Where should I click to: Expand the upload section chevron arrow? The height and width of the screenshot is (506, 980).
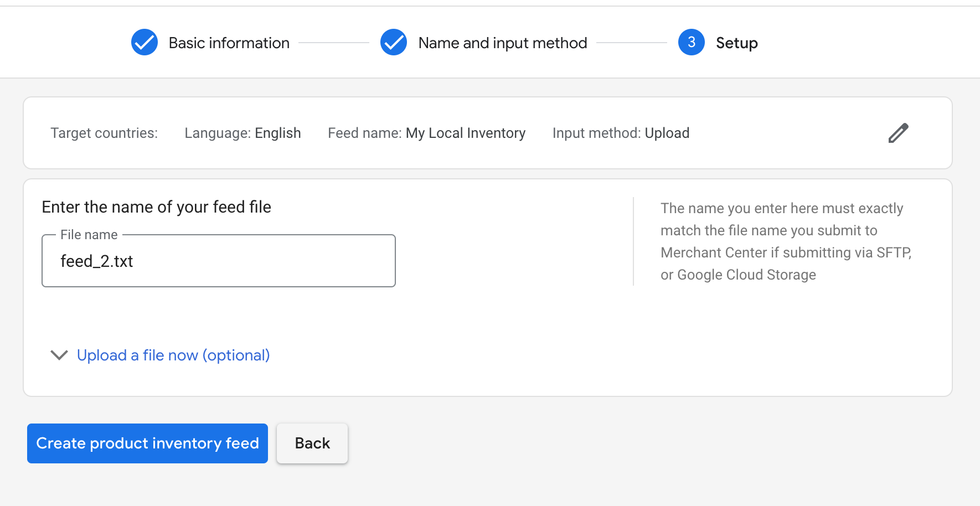[x=59, y=355]
